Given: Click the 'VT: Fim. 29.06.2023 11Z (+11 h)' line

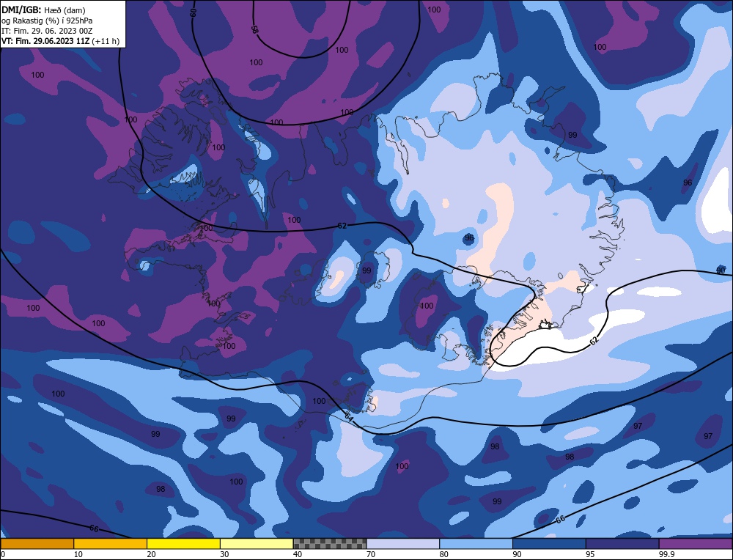Looking at the screenshot, I should pos(60,41).
